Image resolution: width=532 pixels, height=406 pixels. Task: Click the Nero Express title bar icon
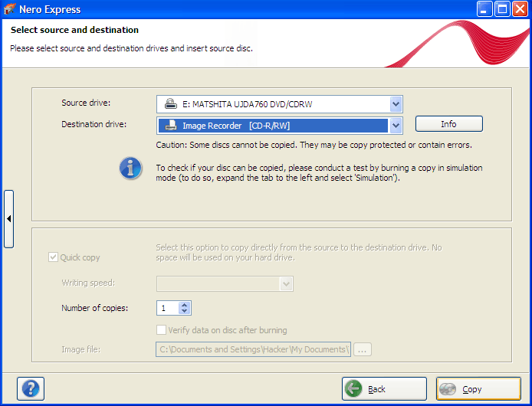point(9,9)
